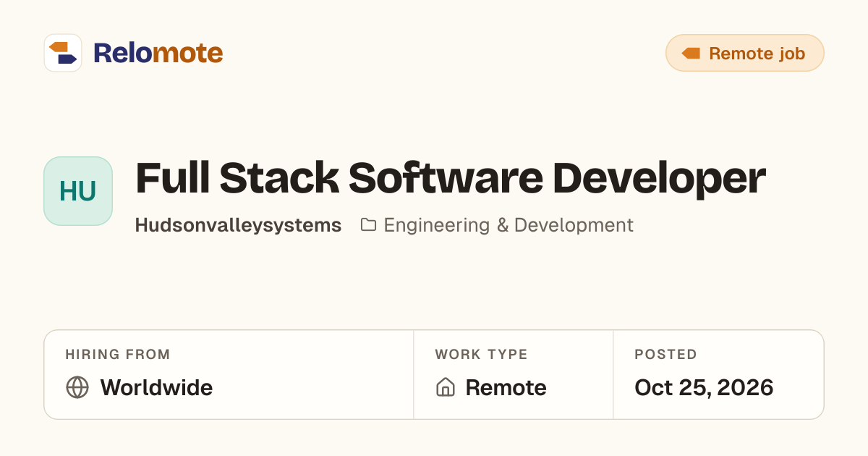Click the house icon next to Remote

pyautogui.click(x=446, y=387)
